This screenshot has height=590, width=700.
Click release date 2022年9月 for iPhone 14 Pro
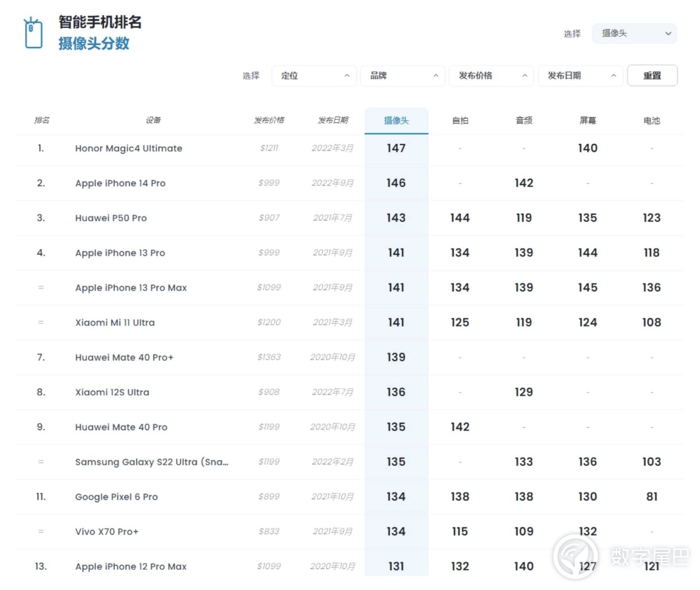tap(332, 183)
